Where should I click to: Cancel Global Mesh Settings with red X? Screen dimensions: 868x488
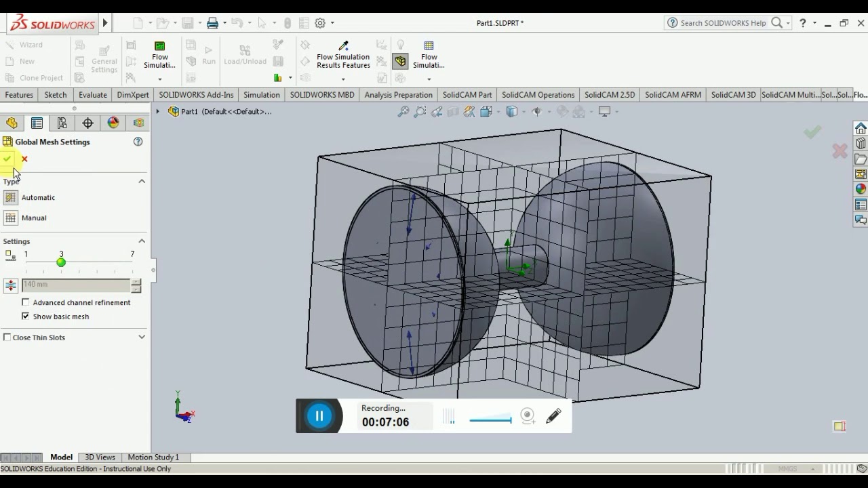tap(24, 159)
